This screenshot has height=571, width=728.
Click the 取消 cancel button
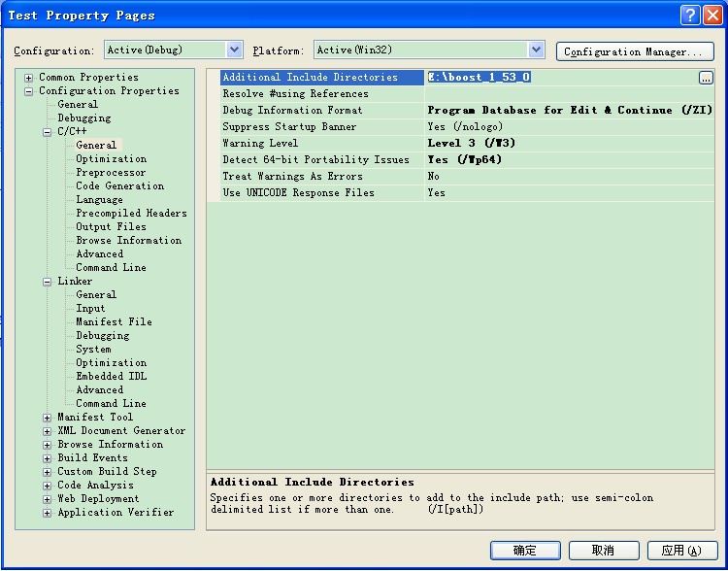[x=604, y=551]
